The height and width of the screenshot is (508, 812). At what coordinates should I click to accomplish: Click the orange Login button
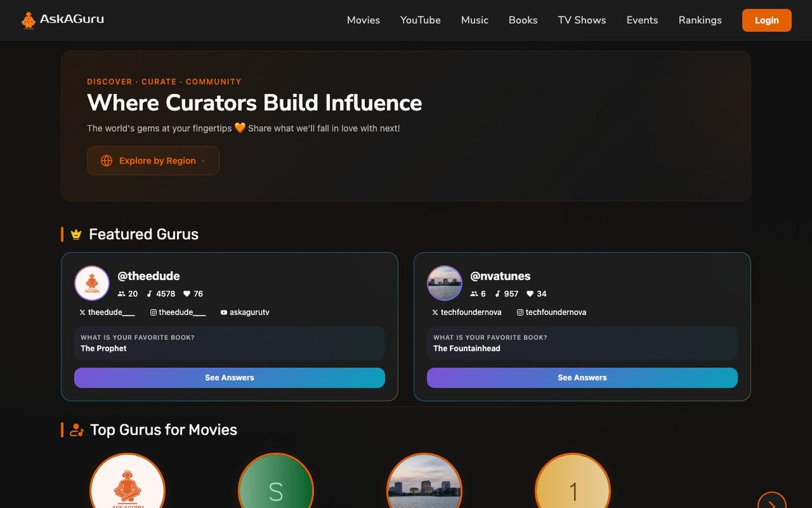click(x=767, y=20)
